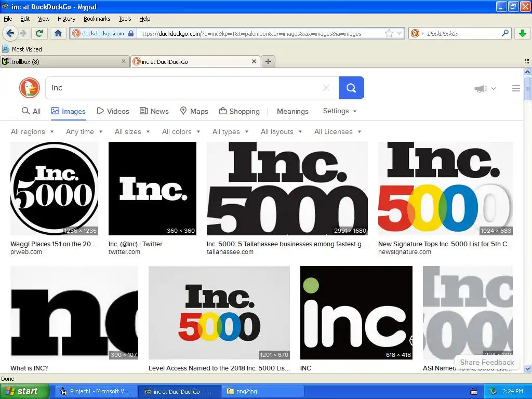Switch to Maps results
This screenshot has width=532, height=399.
(x=194, y=111)
